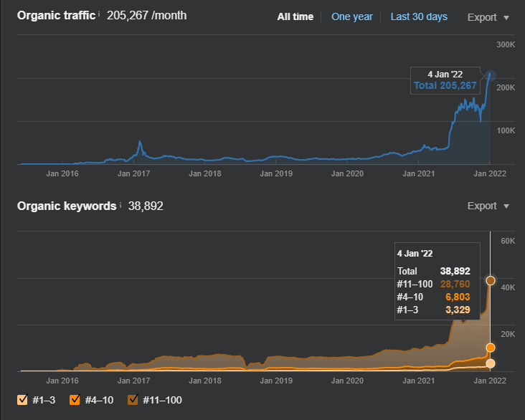Click the 2017 traffic spike on the chart
The width and height of the screenshot is (525, 420).
click(140, 143)
